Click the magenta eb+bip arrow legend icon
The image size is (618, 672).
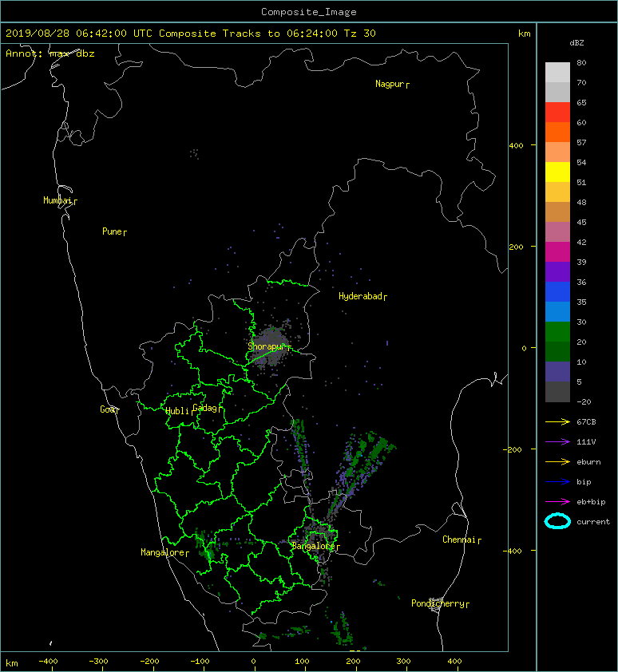pyautogui.click(x=557, y=501)
